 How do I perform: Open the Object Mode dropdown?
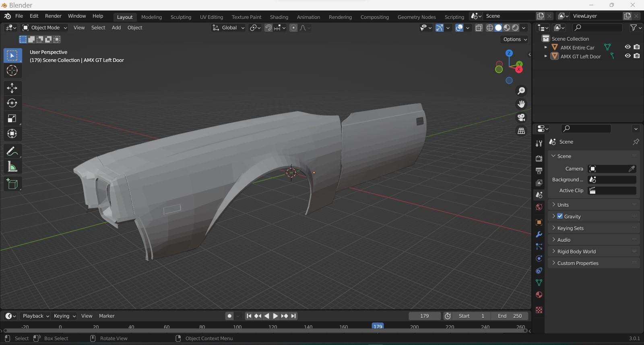click(45, 28)
